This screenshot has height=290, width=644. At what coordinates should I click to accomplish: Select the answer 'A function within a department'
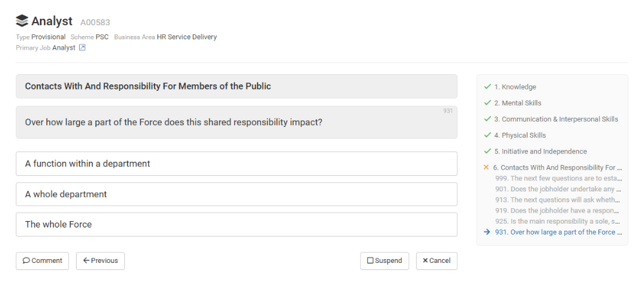coord(236,164)
